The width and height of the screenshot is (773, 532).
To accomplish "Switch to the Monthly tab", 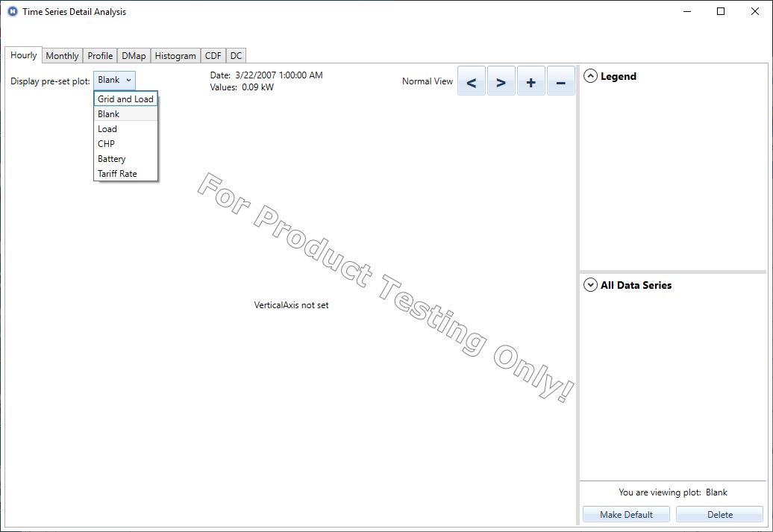I will coord(62,56).
